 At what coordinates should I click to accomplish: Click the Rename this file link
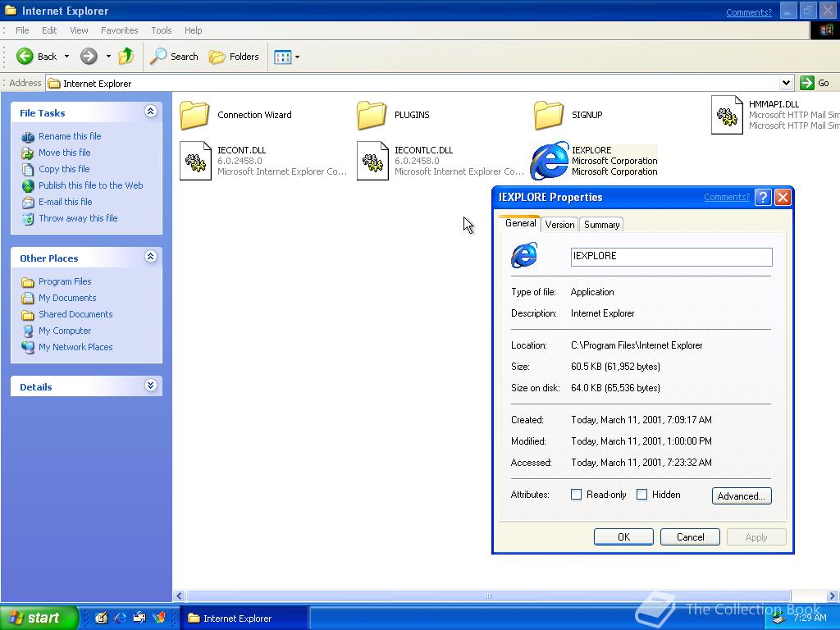[x=70, y=136]
